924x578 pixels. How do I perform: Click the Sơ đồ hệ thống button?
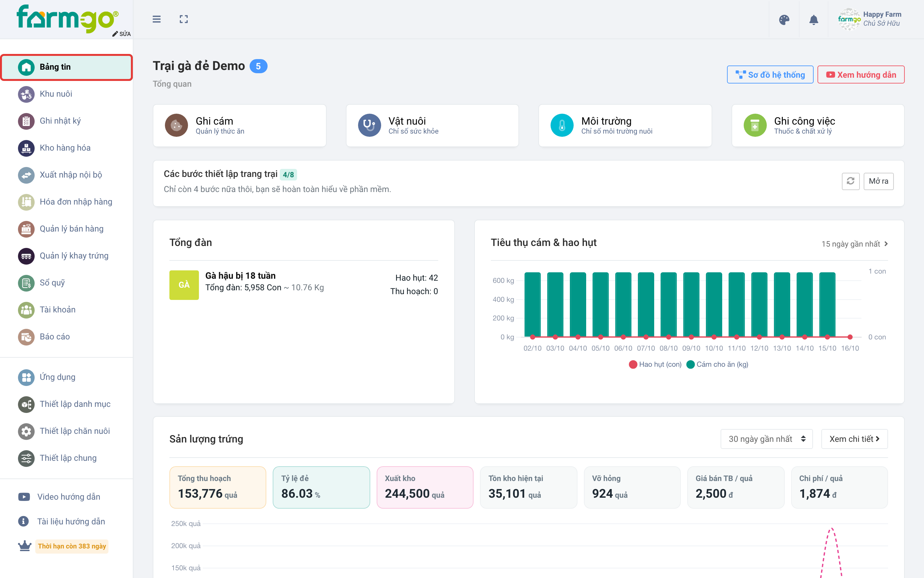770,74
